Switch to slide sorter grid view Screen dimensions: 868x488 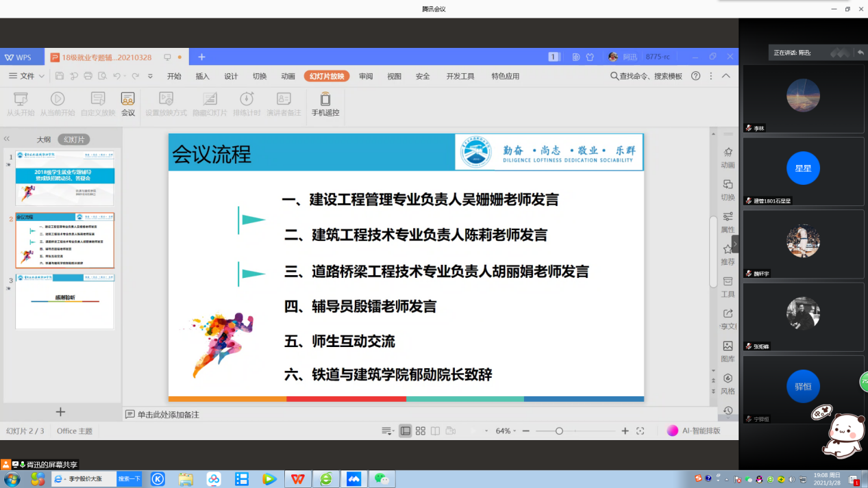(421, 431)
